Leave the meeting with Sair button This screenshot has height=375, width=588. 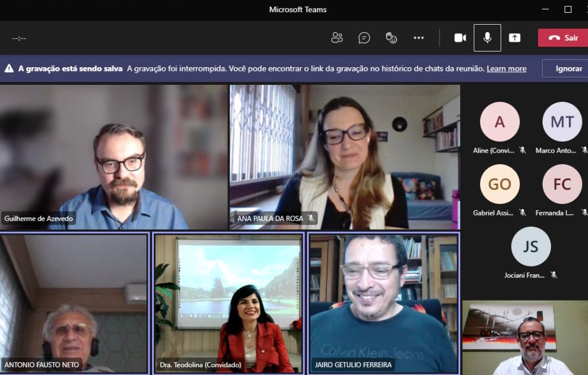[x=563, y=38]
